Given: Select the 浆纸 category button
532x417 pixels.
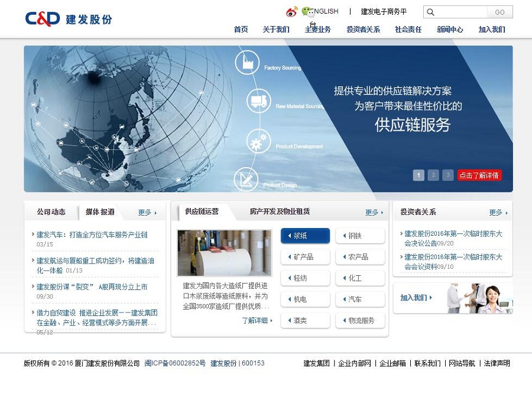Looking at the screenshot, I should pyautogui.click(x=306, y=236).
